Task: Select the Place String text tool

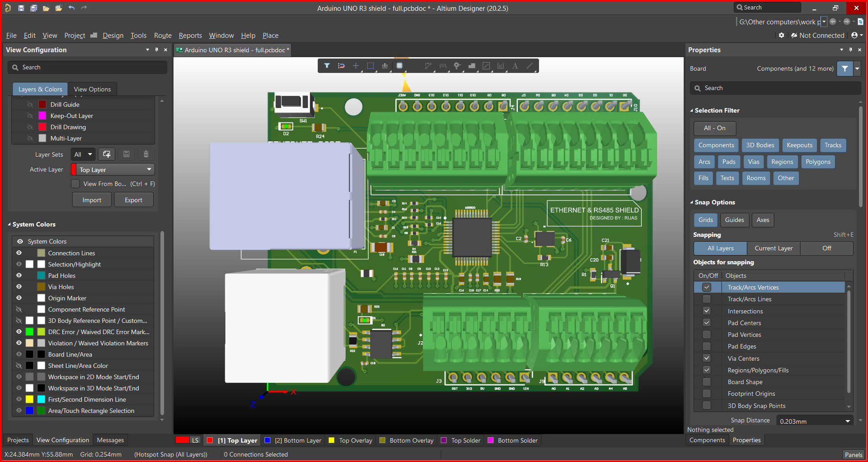Action: tap(515, 66)
